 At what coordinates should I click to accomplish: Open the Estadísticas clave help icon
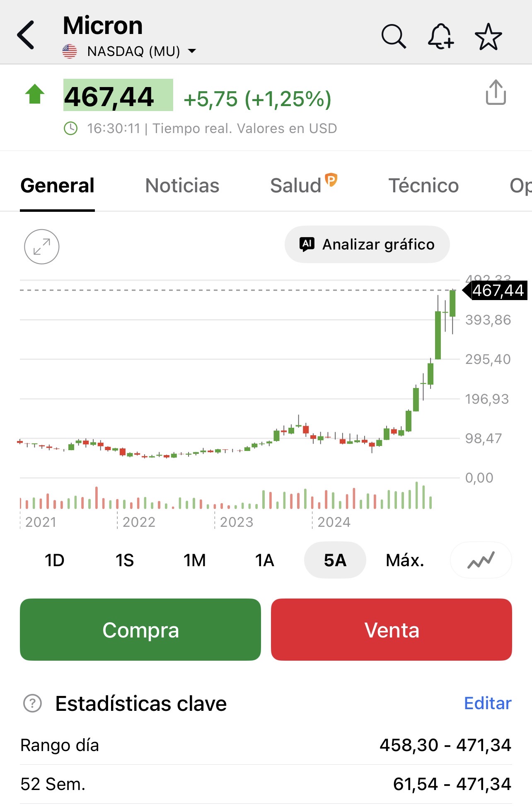(33, 703)
